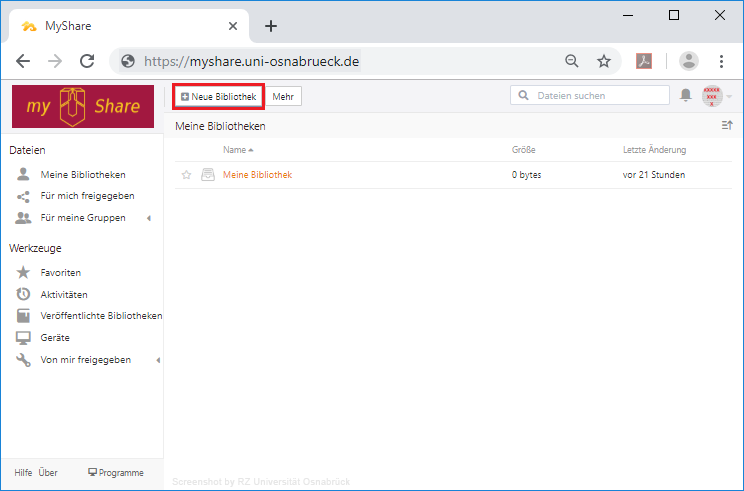Close the MyShare tab
This screenshot has width=744, height=491.
(233, 26)
